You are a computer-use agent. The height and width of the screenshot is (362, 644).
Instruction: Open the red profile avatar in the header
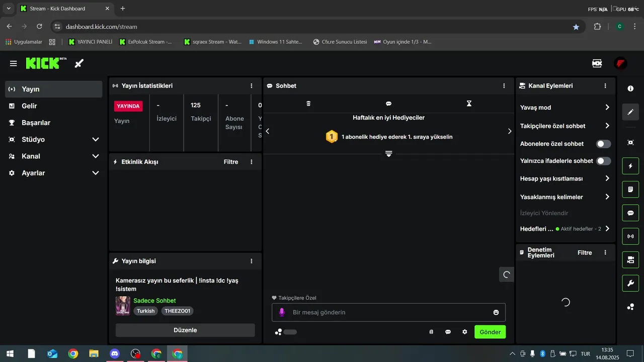(x=620, y=63)
